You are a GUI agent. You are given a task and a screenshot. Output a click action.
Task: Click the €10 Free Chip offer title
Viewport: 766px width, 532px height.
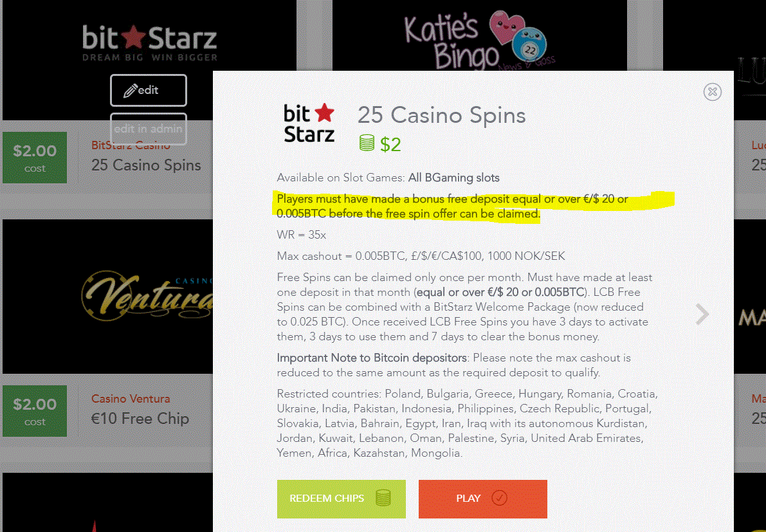point(140,419)
